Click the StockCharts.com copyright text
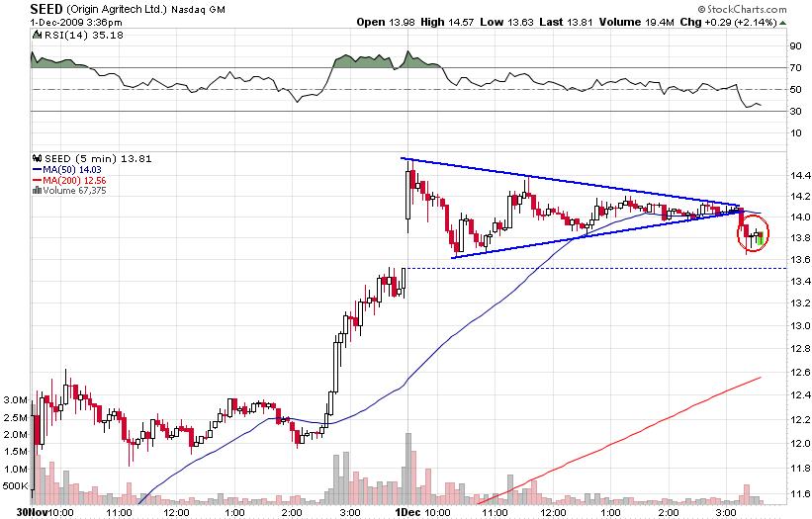Screen dimensions: 812x519 [x=742, y=9]
